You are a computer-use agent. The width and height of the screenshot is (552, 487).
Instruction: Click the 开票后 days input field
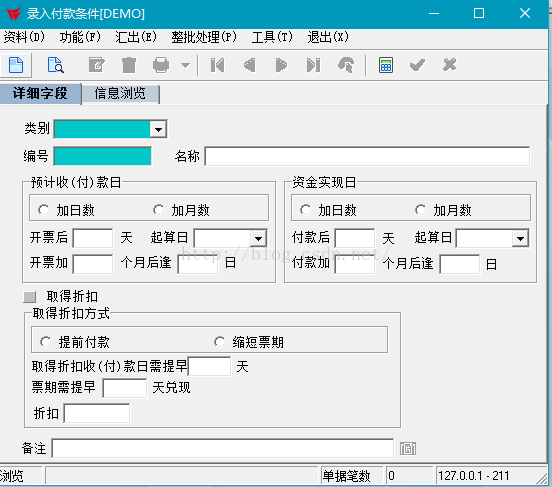93,238
